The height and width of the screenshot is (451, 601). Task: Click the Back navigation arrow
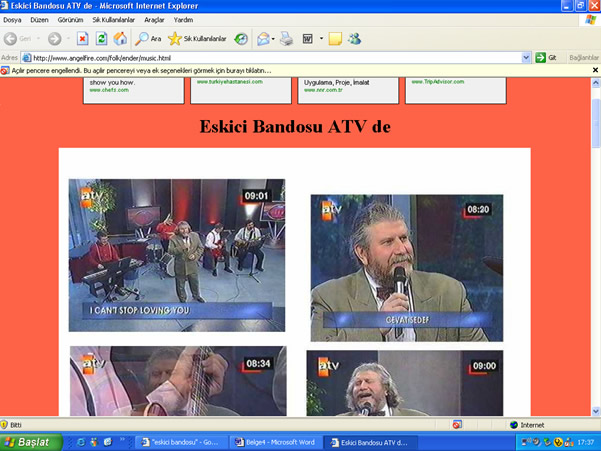12,39
